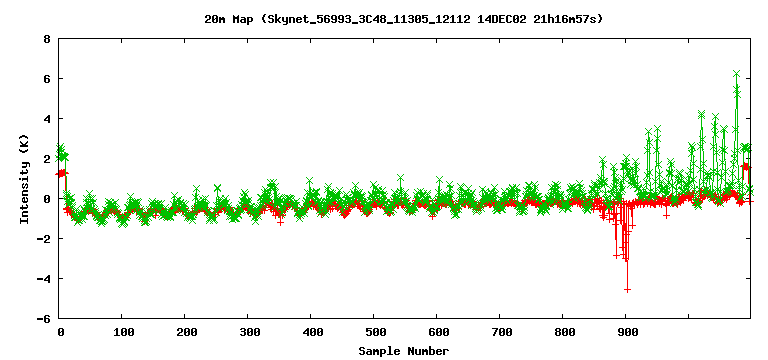Click the 'Sample Number' x-axis label

click(404, 351)
